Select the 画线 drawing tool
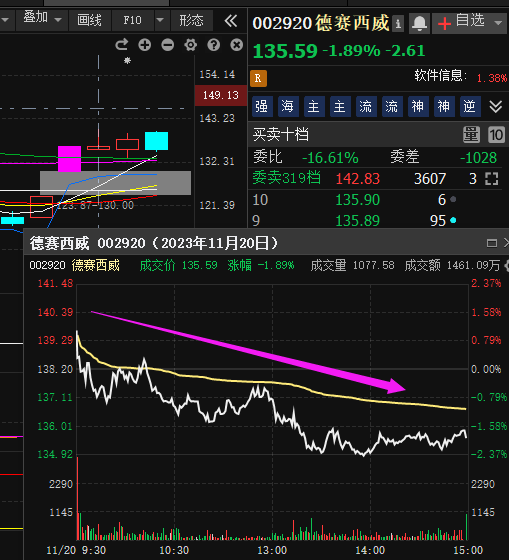This screenshot has width=509, height=560. [89, 20]
